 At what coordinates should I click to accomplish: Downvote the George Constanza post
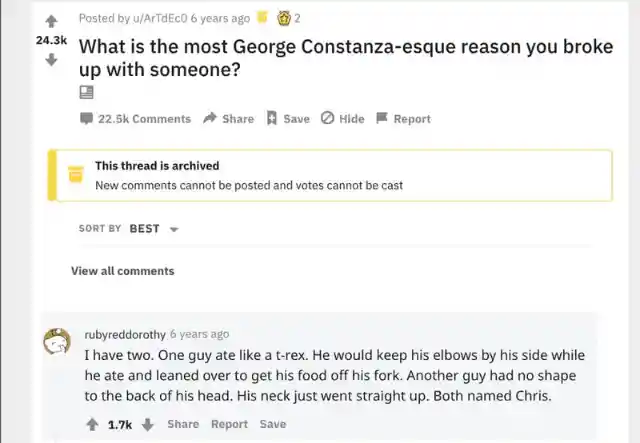coord(51,59)
